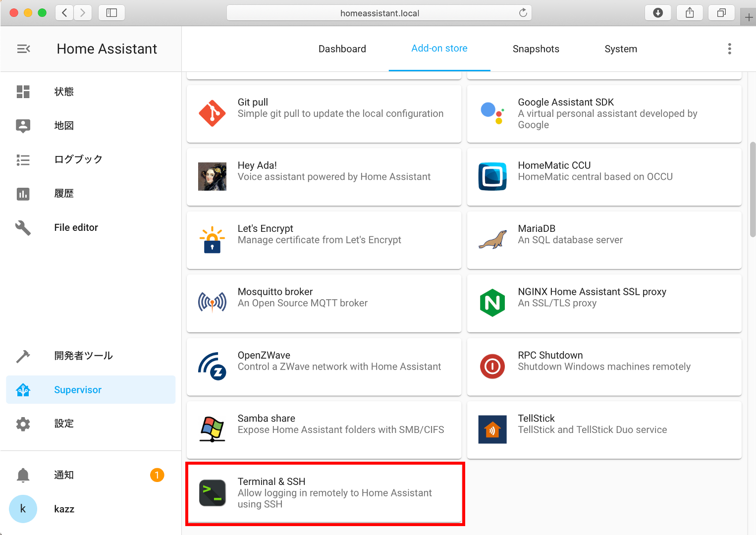Click the HomeMatic CCU icon
The image size is (756, 535).
pos(492,176)
